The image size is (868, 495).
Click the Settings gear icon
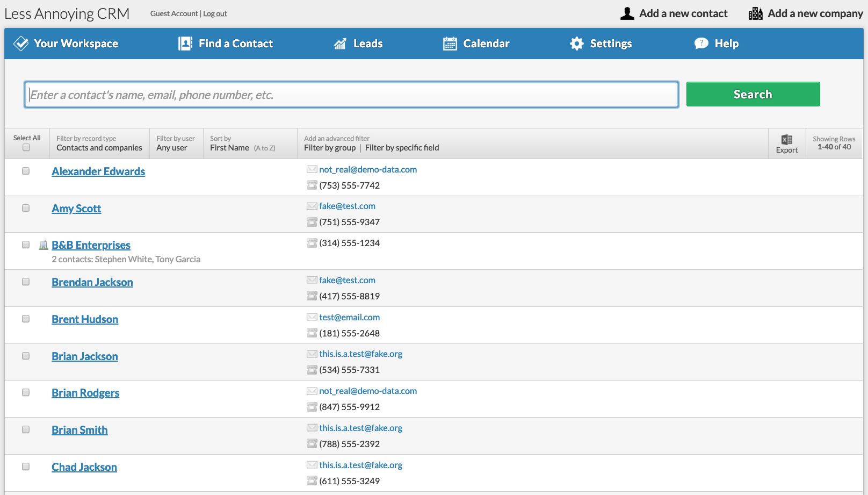pyautogui.click(x=577, y=44)
